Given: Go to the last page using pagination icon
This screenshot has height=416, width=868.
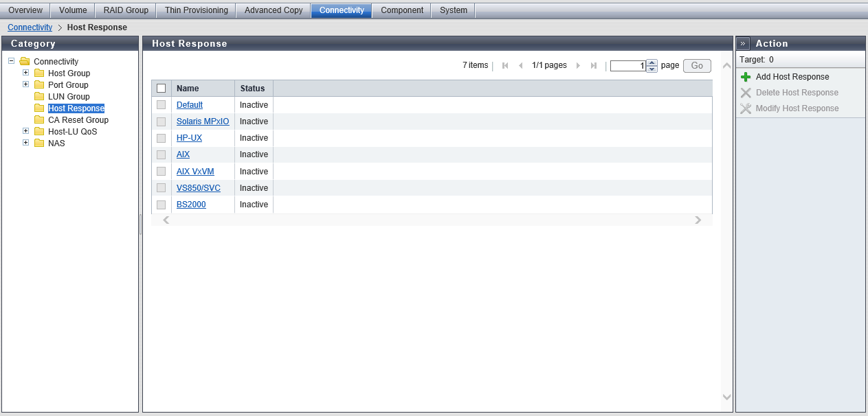Looking at the screenshot, I should [x=594, y=66].
